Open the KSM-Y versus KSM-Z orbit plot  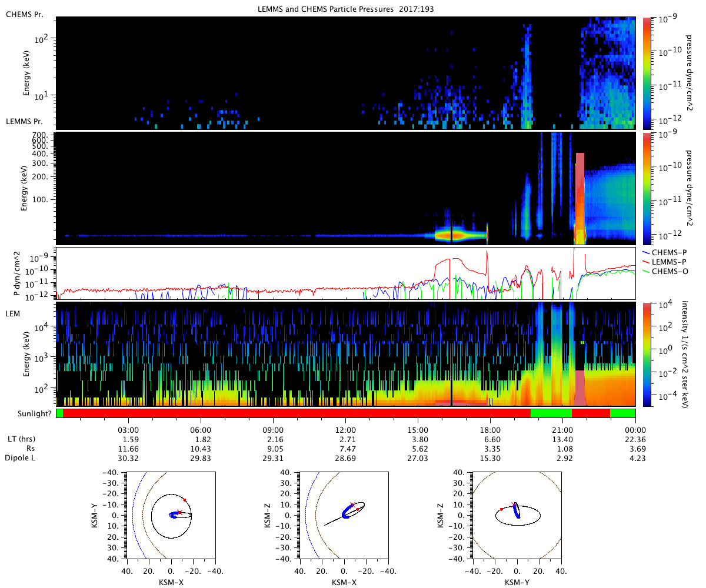(517, 516)
